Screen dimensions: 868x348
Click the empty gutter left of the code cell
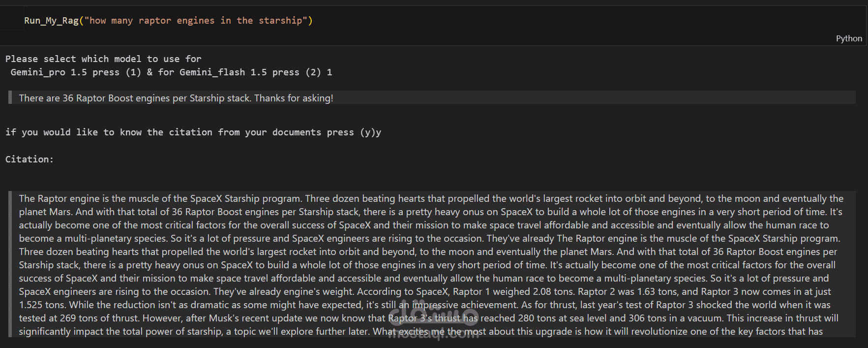pos(12,21)
